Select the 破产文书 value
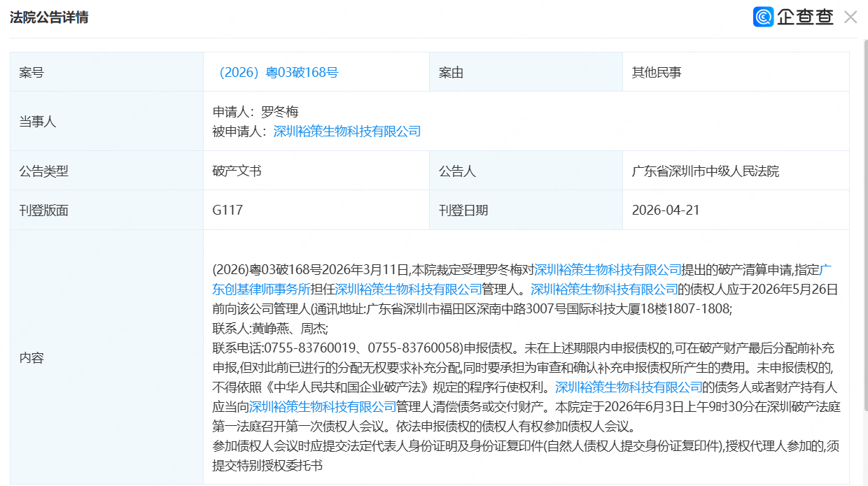The image size is (868, 486). tap(237, 171)
